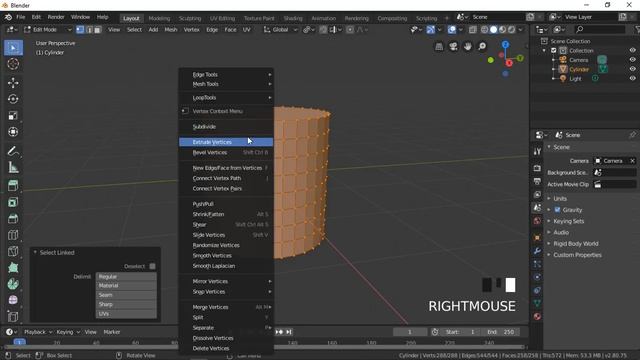Viewport: 640px width, 360px height.
Task: Open the Global orientation dropdown
Action: tap(280, 30)
